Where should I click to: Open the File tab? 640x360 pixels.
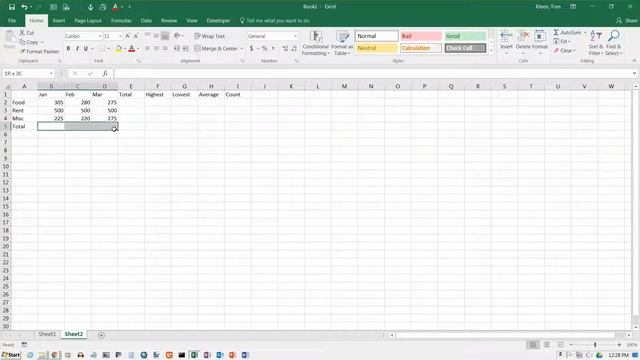tap(12, 20)
